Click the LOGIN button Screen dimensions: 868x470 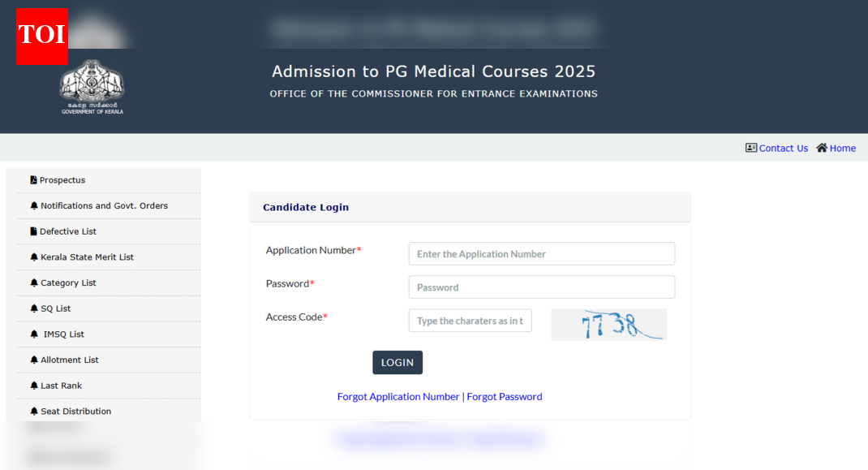397,362
